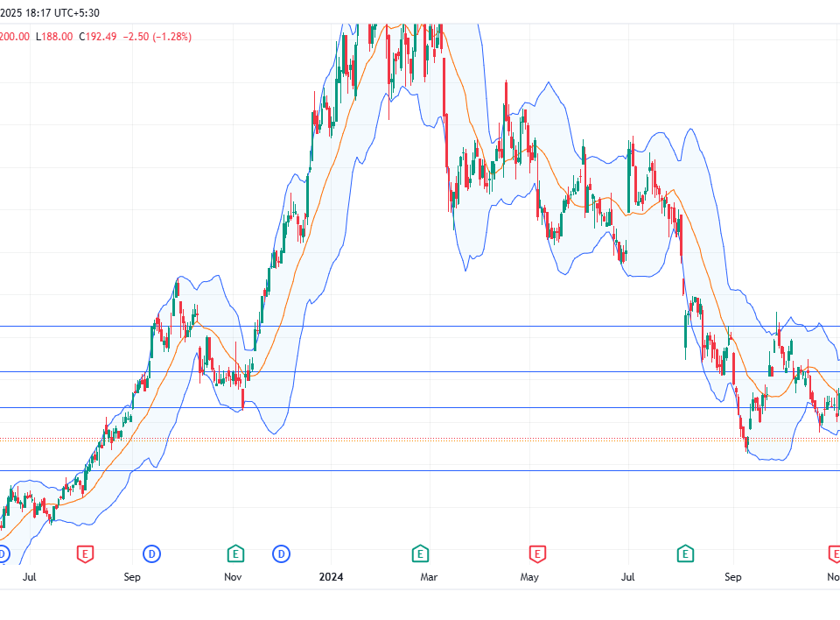The image size is (840, 620).
Task: Open the blue dividend marker above Sep 2023
Action: tap(151, 553)
